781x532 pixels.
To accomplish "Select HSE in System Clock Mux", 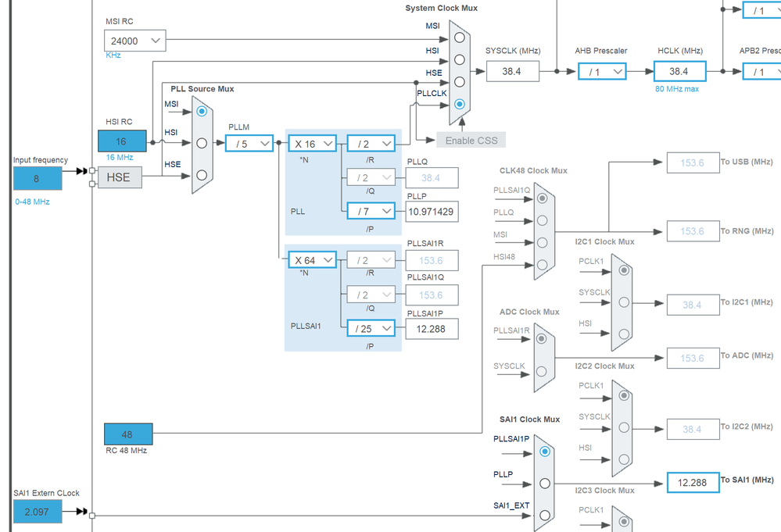I will tap(459, 81).
